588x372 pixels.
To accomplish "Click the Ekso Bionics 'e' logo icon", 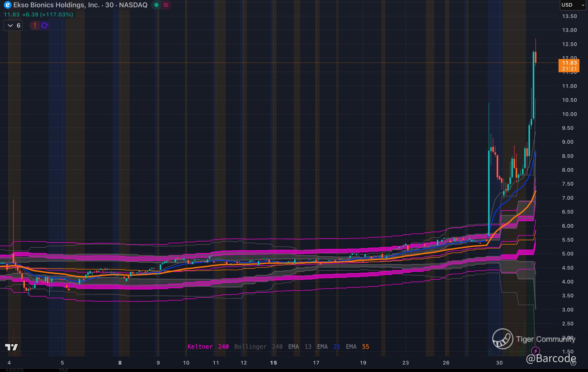I will coord(7,5).
